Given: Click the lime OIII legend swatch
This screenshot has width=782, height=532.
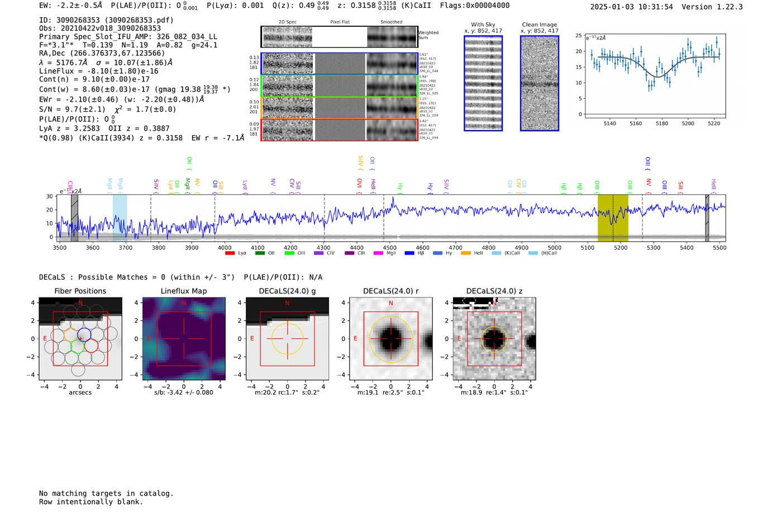Looking at the screenshot, I should pyautogui.click(x=289, y=253).
